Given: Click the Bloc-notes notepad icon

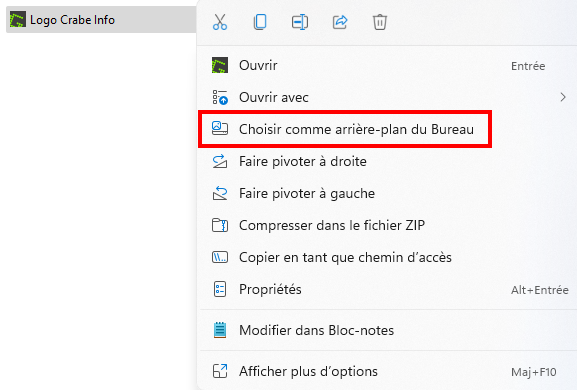Looking at the screenshot, I should click(x=220, y=330).
